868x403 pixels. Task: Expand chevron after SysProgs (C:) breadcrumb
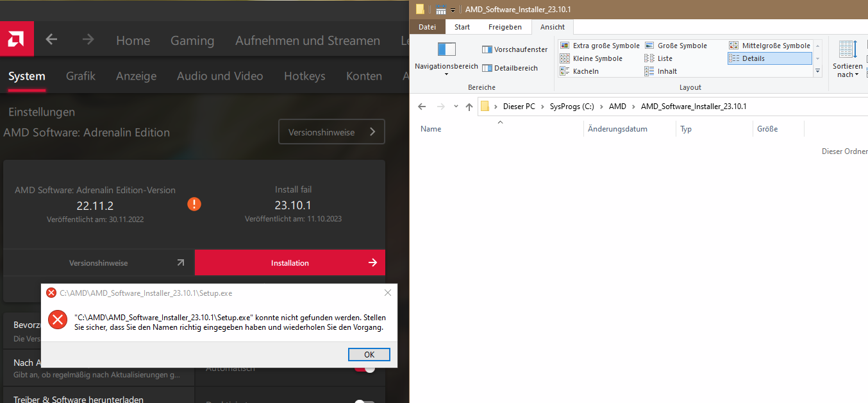601,107
